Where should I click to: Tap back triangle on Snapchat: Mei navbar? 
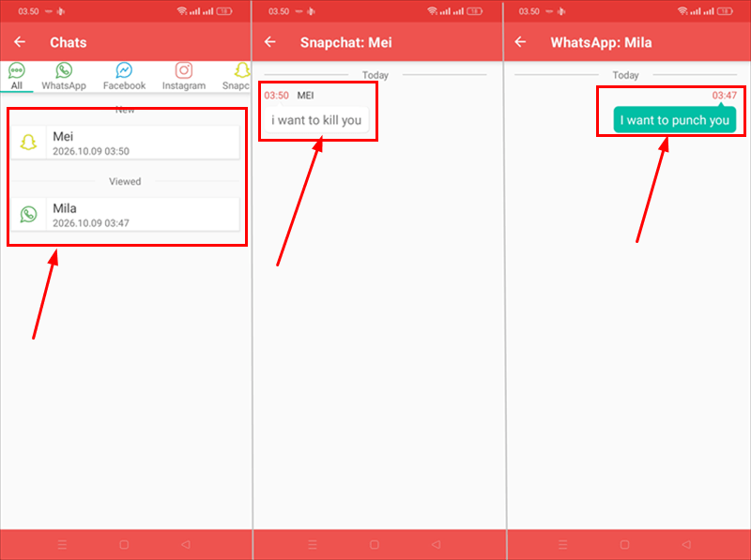[x=437, y=544]
